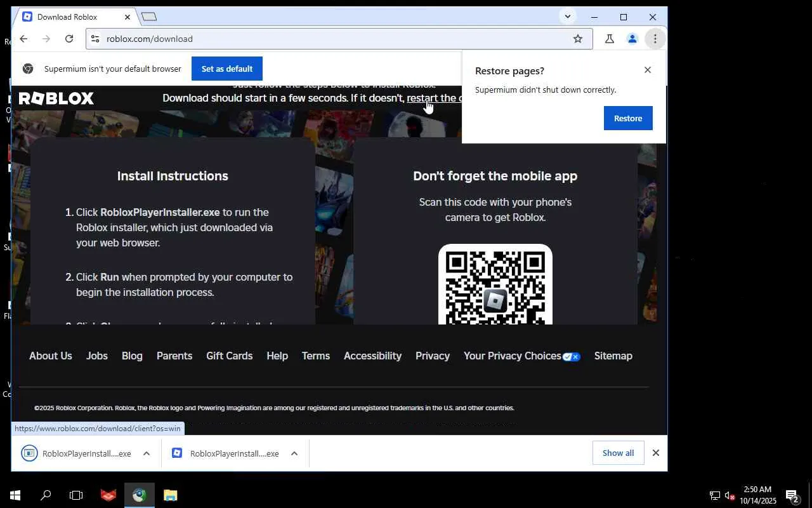Open the About Us footer link
This screenshot has height=508, width=812.
pyautogui.click(x=51, y=356)
